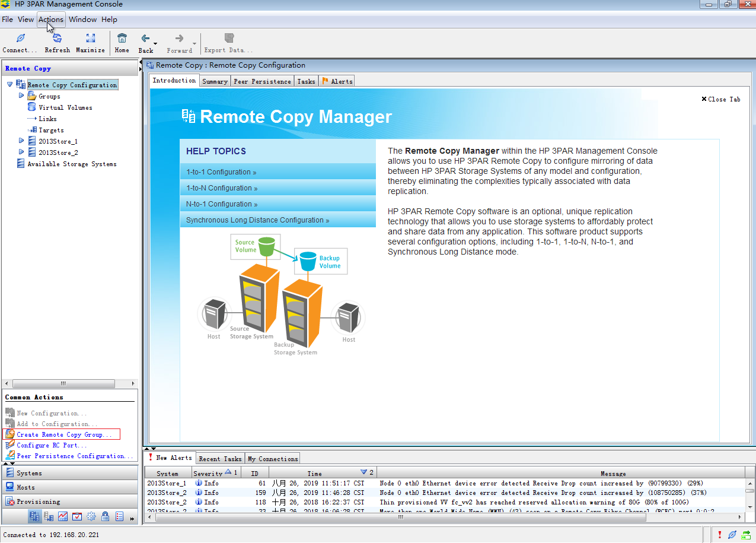The width and height of the screenshot is (756, 543).
Task: Switch to the Recent Tasks tab
Action: 220,459
